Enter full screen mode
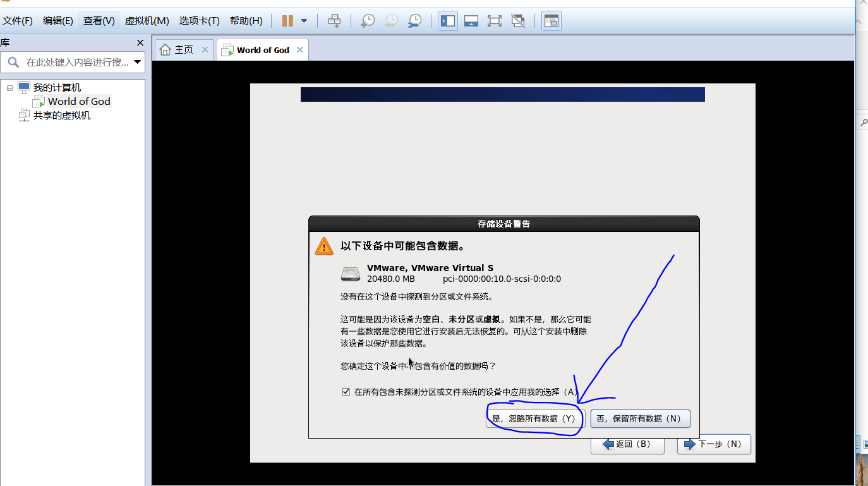The image size is (868, 486). point(495,21)
